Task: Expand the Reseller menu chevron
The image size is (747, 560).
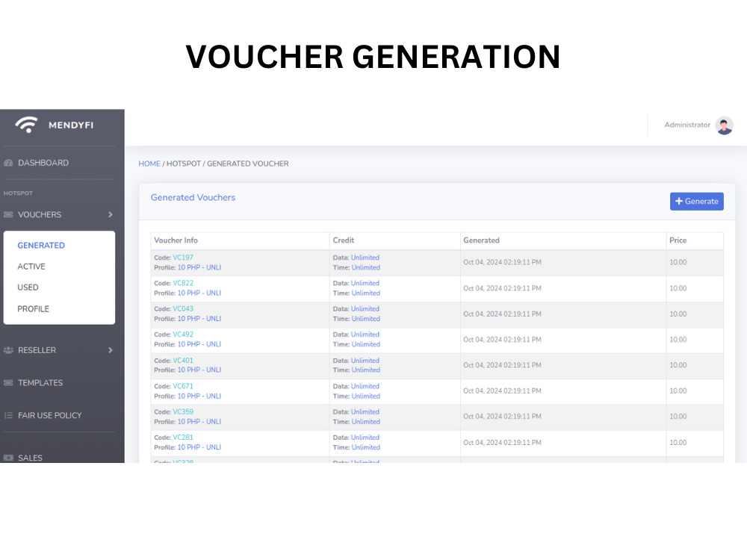Action: tap(111, 350)
